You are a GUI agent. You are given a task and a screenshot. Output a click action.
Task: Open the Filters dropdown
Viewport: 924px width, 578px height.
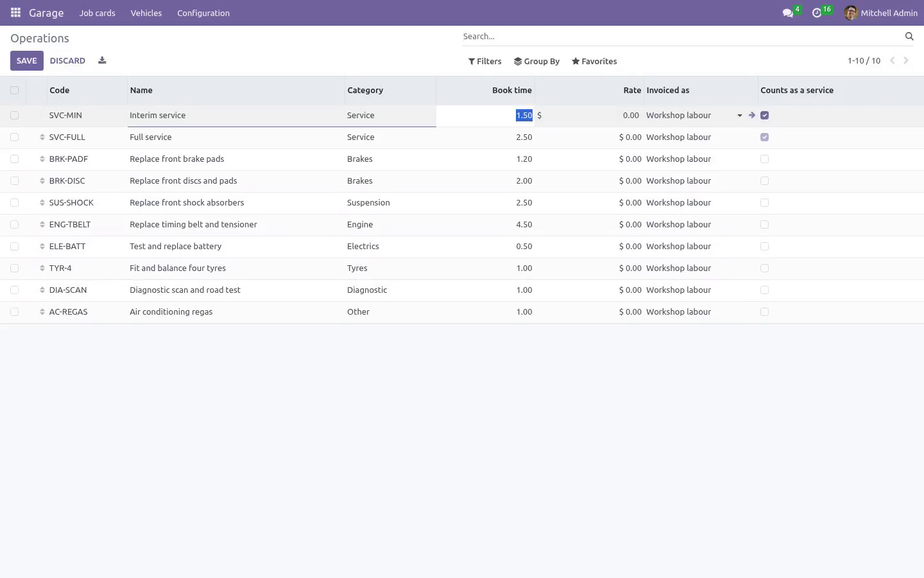(x=485, y=62)
